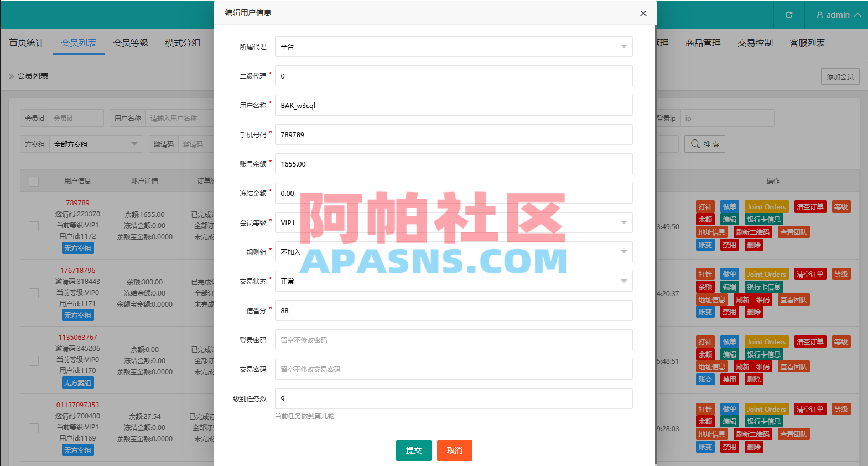Click the 搜索 button with magnifier icon
The width and height of the screenshot is (868, 466).
point(705,144)
